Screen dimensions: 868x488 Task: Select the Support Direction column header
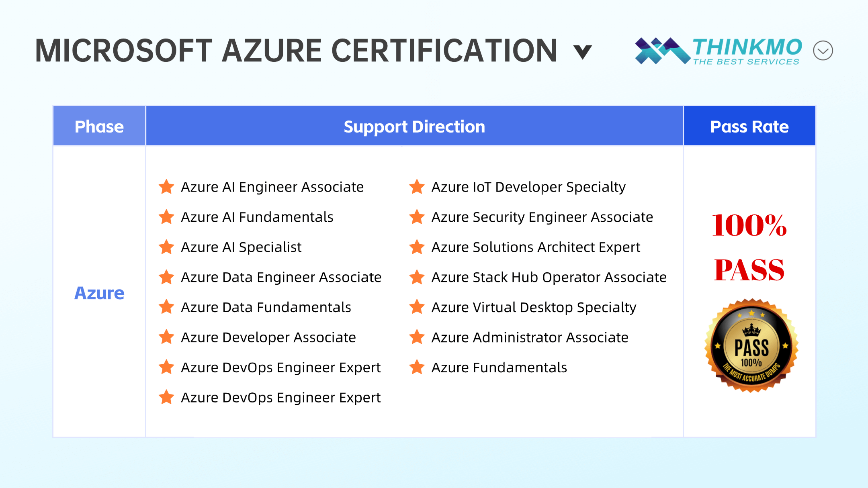click(x=414, y=127)
